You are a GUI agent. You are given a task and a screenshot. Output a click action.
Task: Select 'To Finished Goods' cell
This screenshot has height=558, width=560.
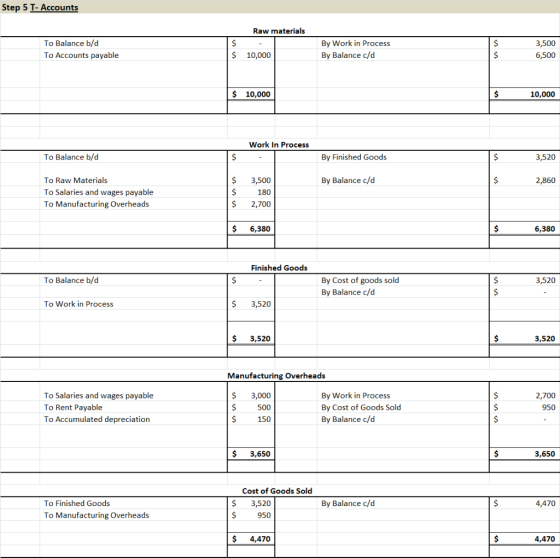click(77, 503)
